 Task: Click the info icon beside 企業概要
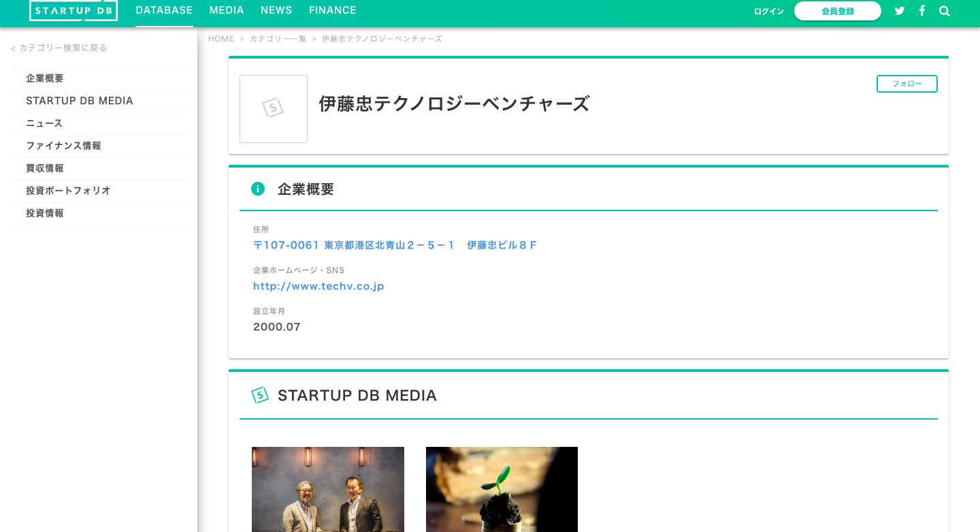[258, 189]
